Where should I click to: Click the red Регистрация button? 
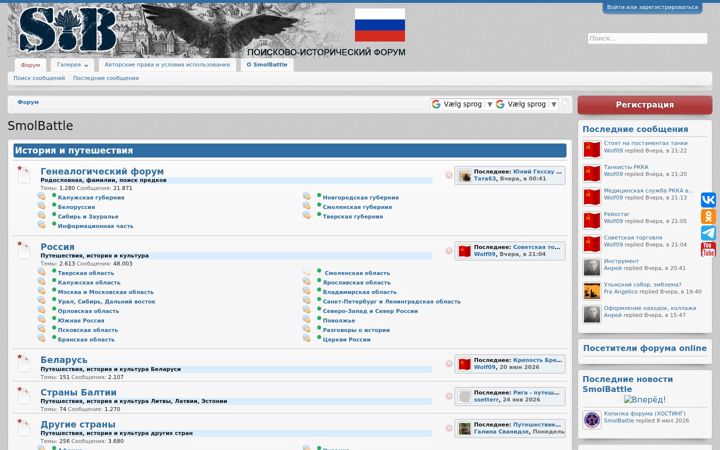pyautogui.click(x=645, y=105)
